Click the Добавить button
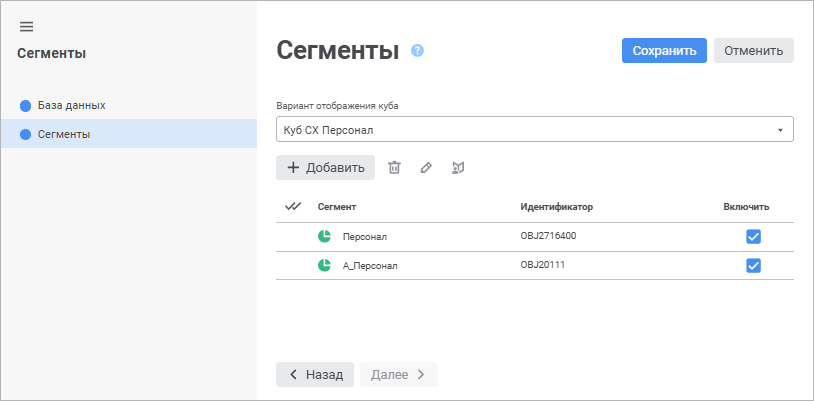This screenshot has width=814, height=401. (325, 168)
